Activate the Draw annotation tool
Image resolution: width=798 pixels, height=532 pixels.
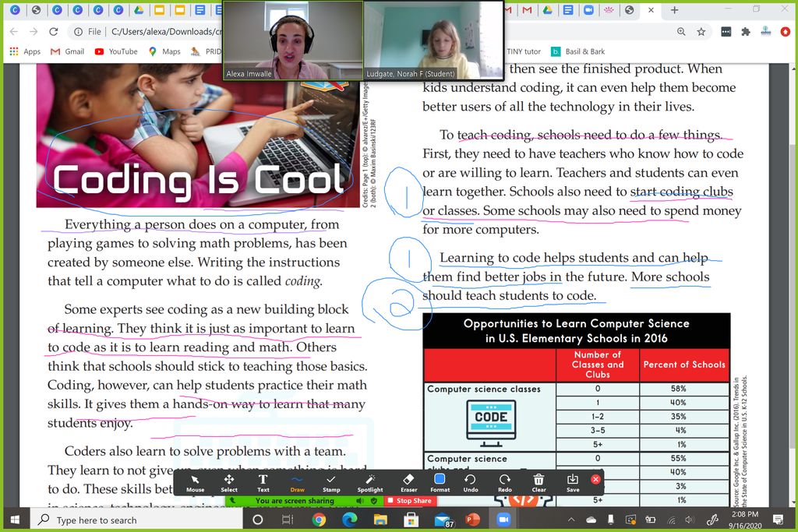click(x=297, y=483)
